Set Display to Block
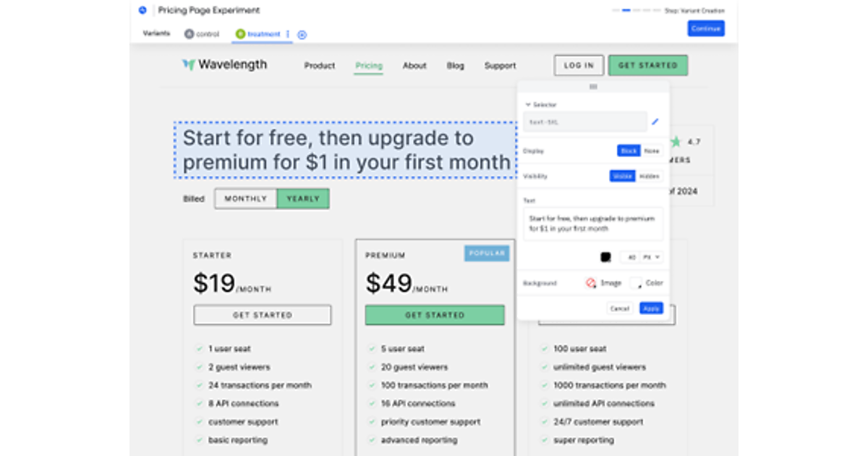This screenshot has width=868, height=456. pos(629,151)
